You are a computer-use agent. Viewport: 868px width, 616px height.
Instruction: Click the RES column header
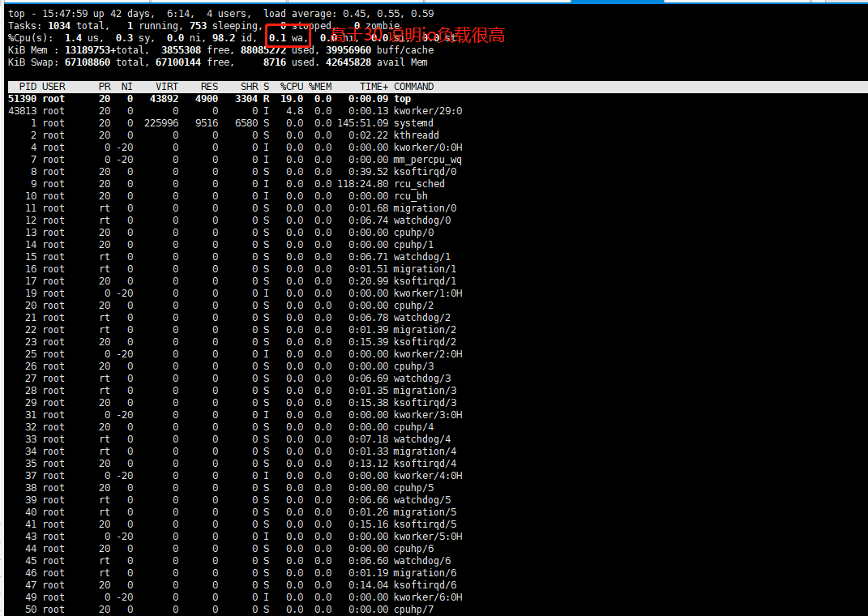tap(210, 87)
